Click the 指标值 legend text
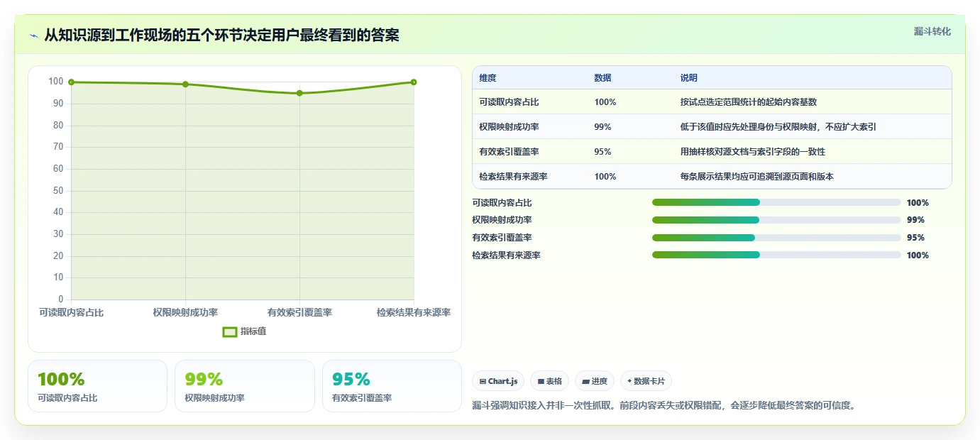The width and height of the screenshot is (980, 440). (x=253, y=331)
